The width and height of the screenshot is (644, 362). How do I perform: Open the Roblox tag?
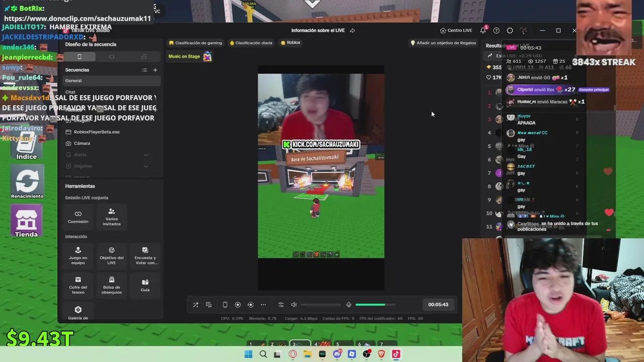click(290, 43)
